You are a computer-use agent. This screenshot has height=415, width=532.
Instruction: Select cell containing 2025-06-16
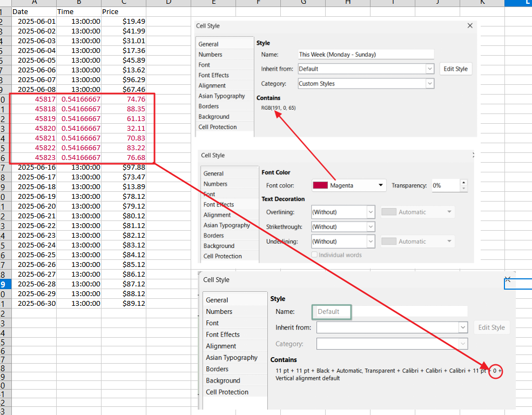34,168
